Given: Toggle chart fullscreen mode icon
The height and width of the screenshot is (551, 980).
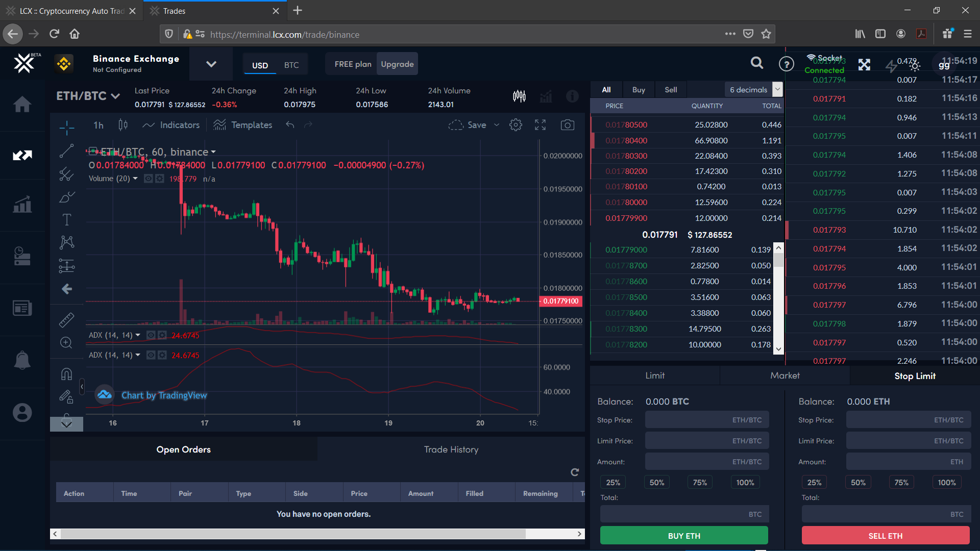Looking at the screenshot, I should [x=540, y=125].
